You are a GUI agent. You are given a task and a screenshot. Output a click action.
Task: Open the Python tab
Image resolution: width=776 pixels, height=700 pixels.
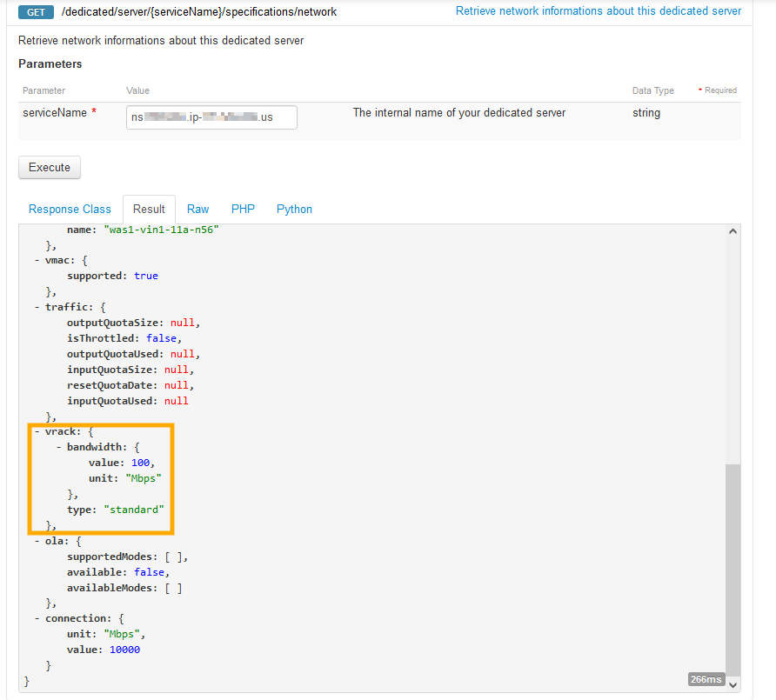(x=294, y=210)
